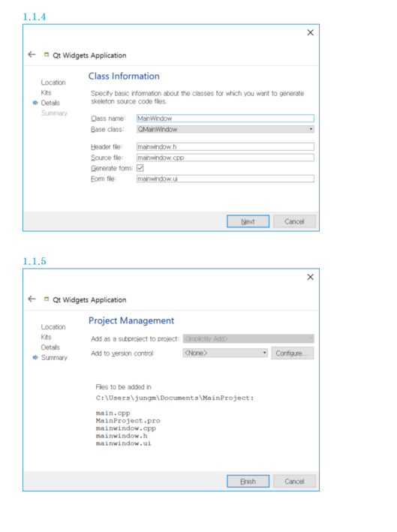Click Add to version control label
This screenshot has width=397, height=532.
pos(123,353)
